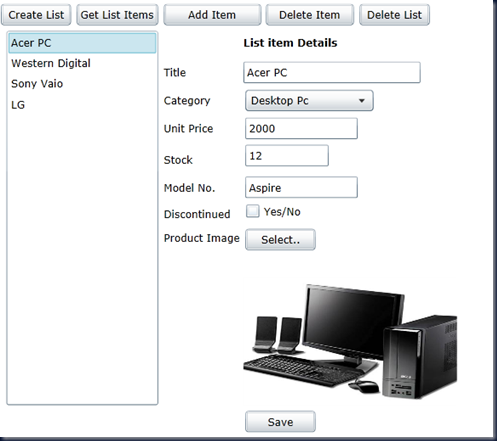Remove entry using Delete Item button
The image size is (497, 441).
[310, 15]
